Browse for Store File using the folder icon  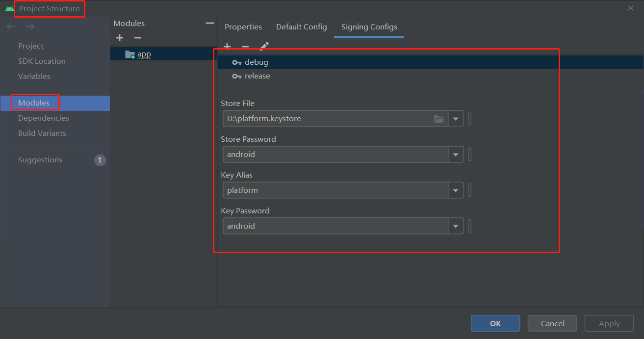(x=439, y=118)
